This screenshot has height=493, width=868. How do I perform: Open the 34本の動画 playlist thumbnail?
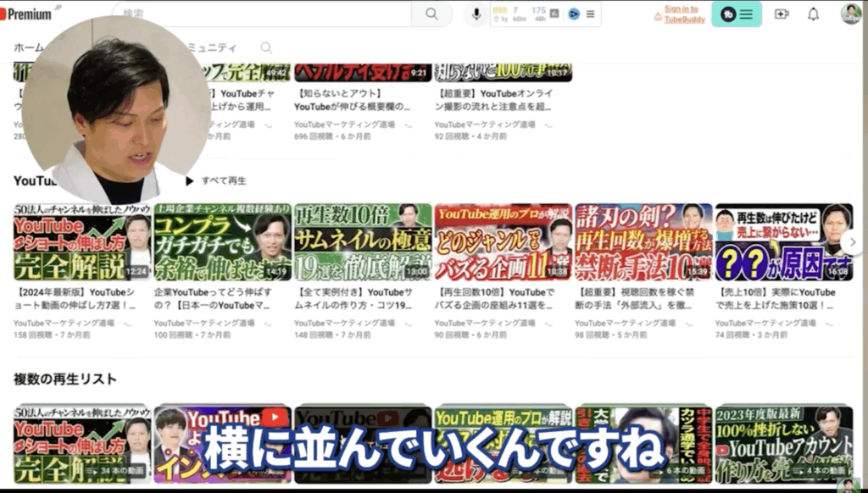pos(82,442)
